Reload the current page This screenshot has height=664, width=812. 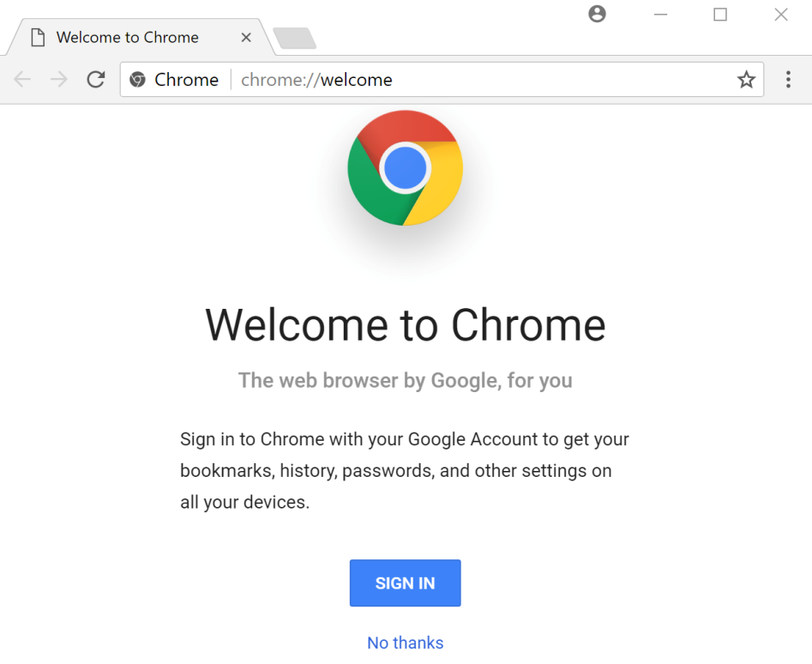coord(96,80)
